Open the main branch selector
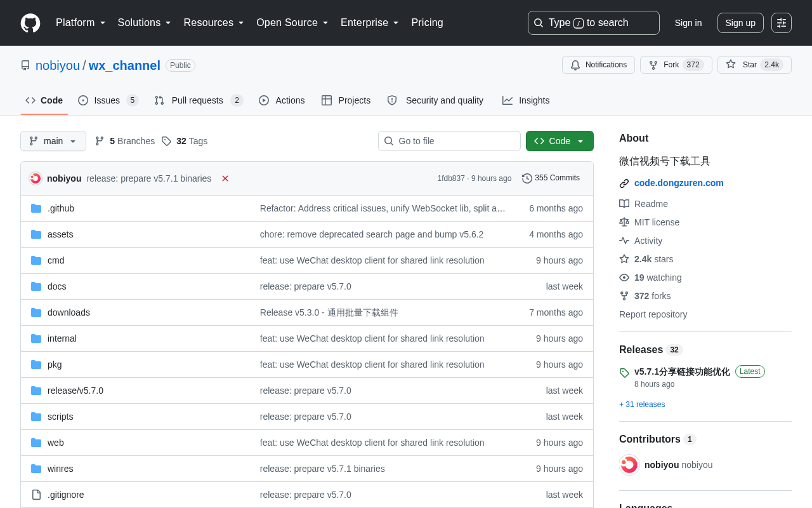This screenshot has width=812, height=508. [x=53, y=141]
